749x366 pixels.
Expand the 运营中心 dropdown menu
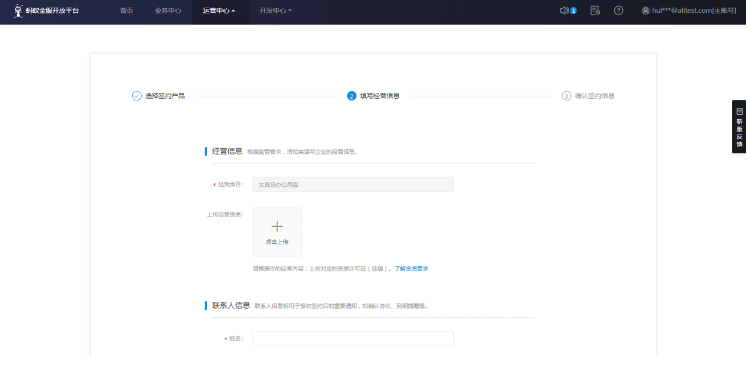[219, 11]
